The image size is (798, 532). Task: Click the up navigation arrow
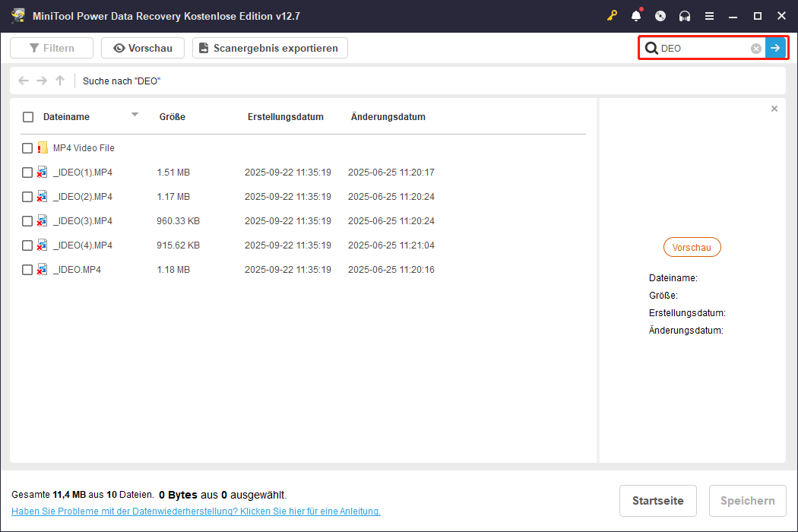pyautogui.click(x=59, y=81)
